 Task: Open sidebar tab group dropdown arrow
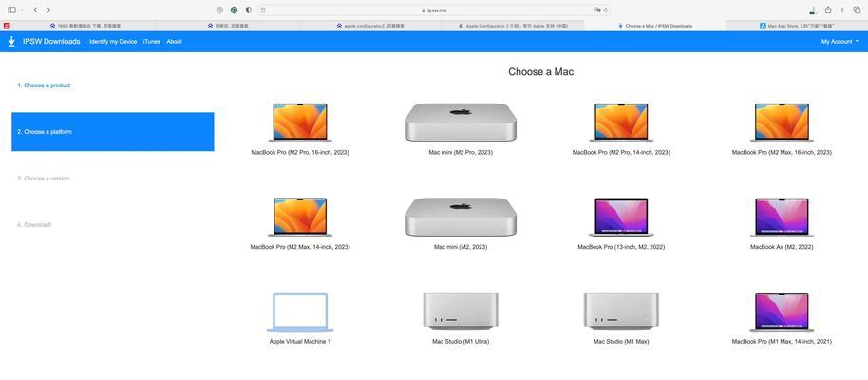click(22, 9)
